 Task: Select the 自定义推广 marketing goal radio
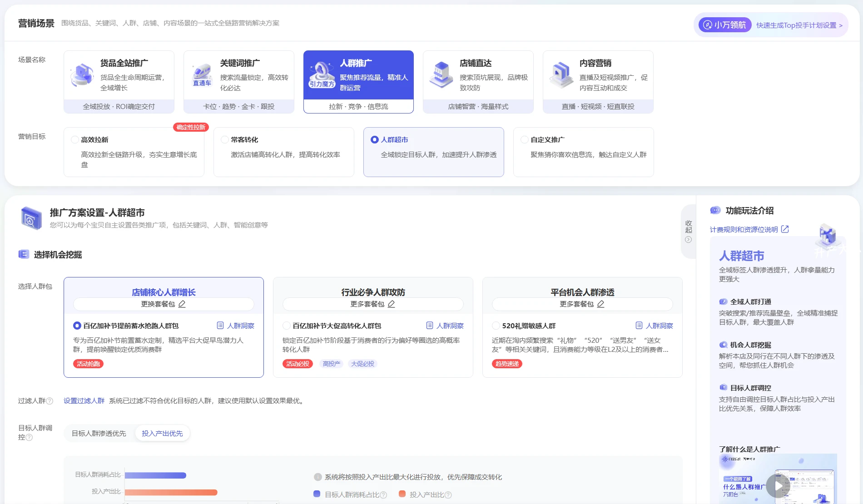pyautogui.click(x=525, y=139)
